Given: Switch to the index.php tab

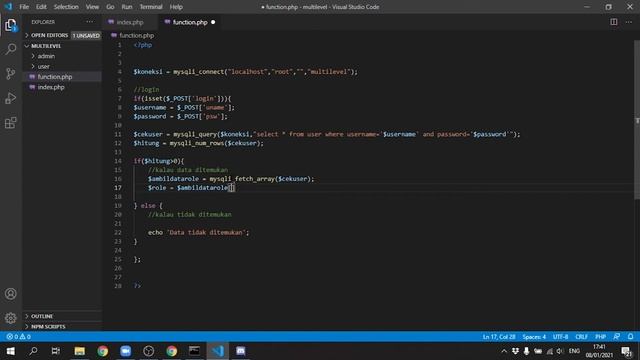Looking at the screenshot, I should point(130,22).
